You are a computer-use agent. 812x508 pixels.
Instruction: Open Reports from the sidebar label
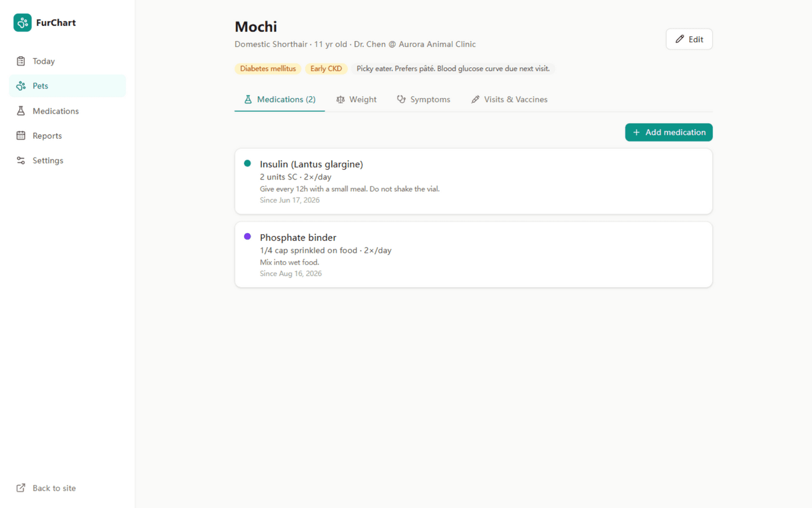coord(47,135)
